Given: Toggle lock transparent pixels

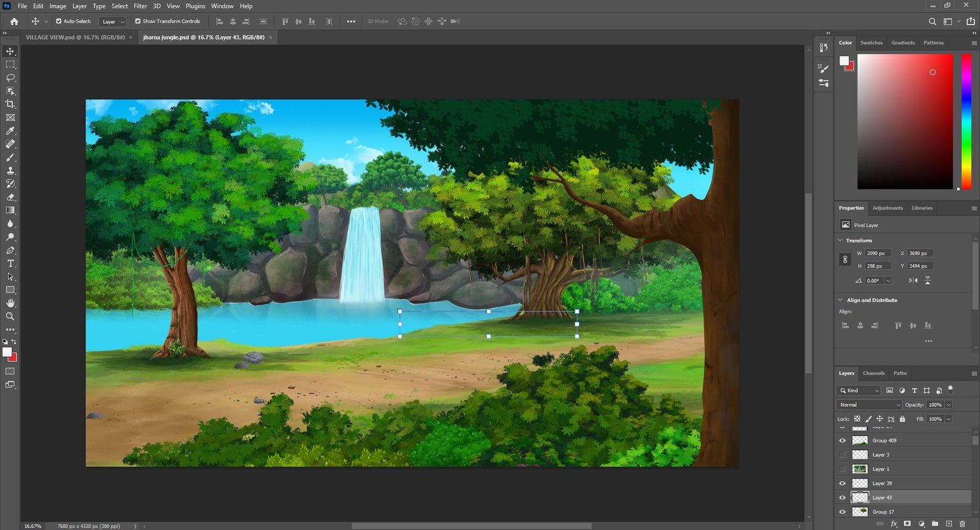Looking at the screenshot, I should tap(857, 419).
